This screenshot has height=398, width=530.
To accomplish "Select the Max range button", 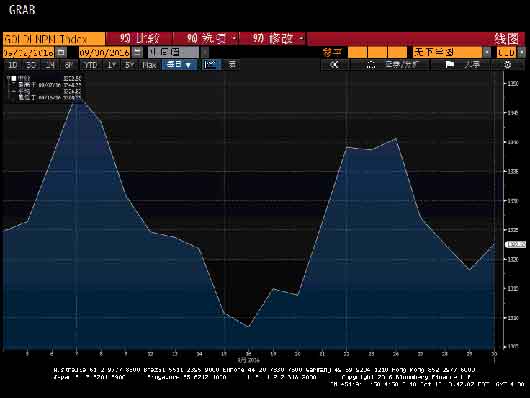I will 149,65.
